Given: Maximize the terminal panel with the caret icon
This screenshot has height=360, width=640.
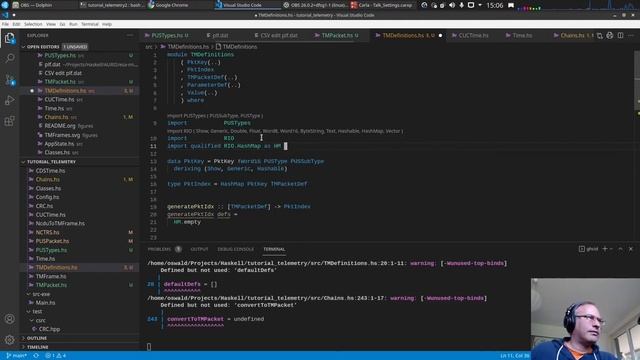Looking at the screenshot, I should 620,249.
